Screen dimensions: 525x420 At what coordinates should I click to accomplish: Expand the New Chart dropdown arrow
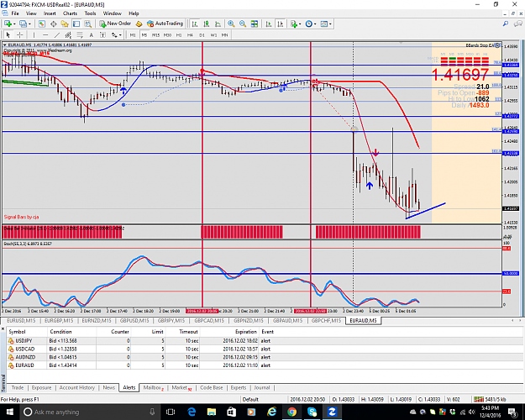(14, 24)
